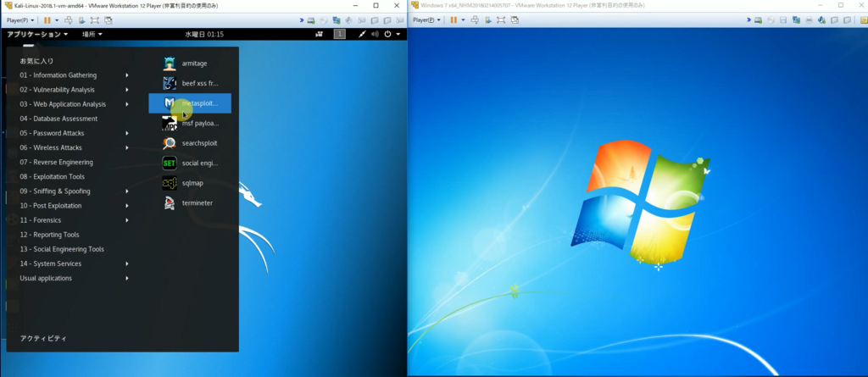The image size is (868, 377).
Task: Click sound card device icon in Kali VMware toolbar
Action: 348,20
